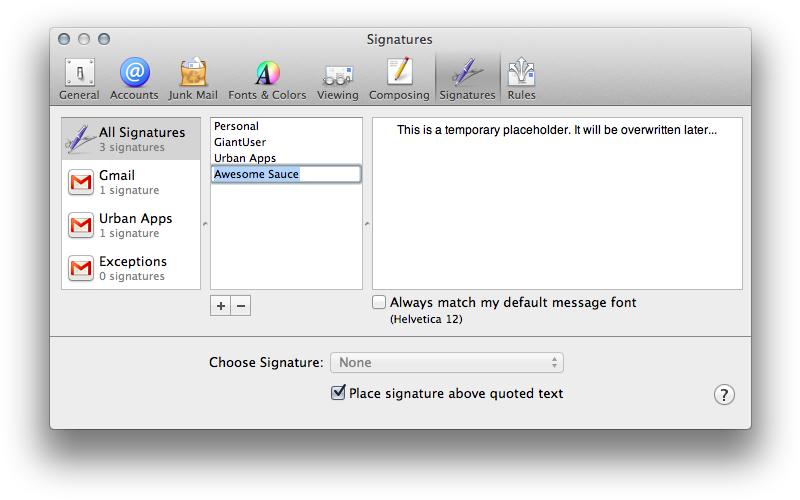
Task: Click into the signature text editing area
Action: point(557,204)
